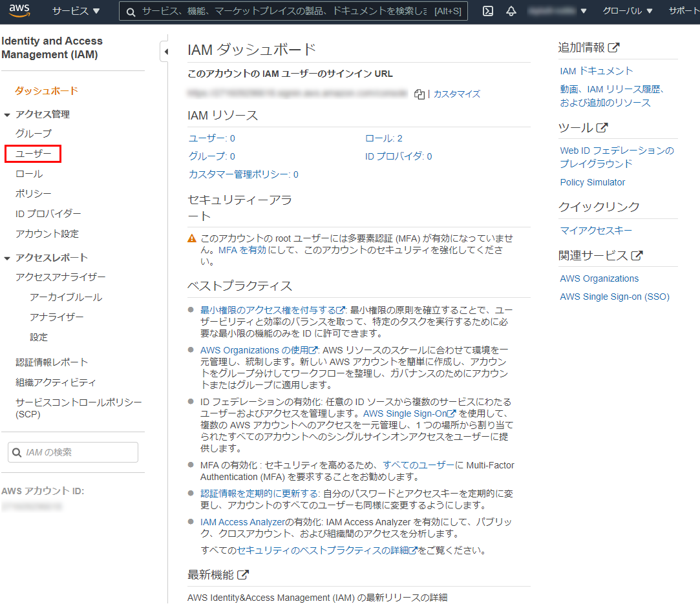The image size is (700, 606).
Task: Open サービスコントロールポリシー (SCP) in sidebar
Action: pyautogui.click(x=79, y=408)
